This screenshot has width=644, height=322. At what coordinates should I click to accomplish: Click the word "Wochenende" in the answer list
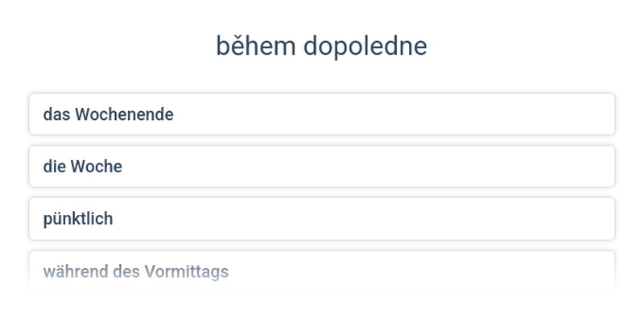pos(124,114)
